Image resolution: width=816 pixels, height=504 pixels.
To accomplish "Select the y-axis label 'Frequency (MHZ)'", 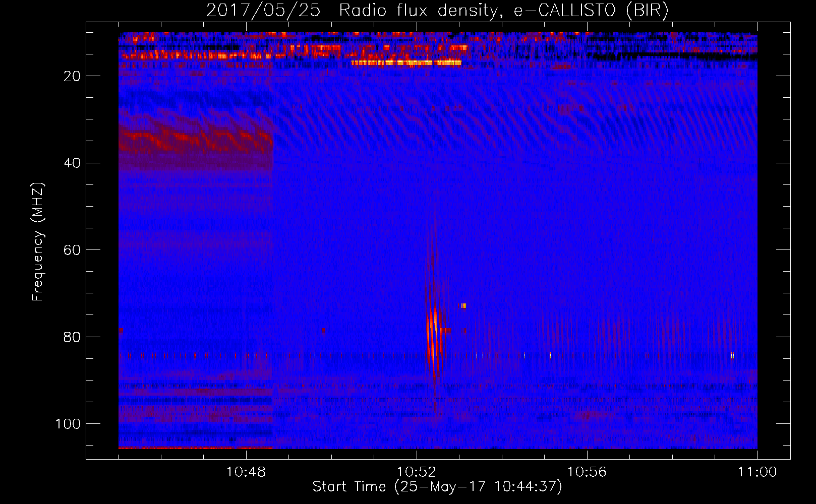I will [38, 242].
